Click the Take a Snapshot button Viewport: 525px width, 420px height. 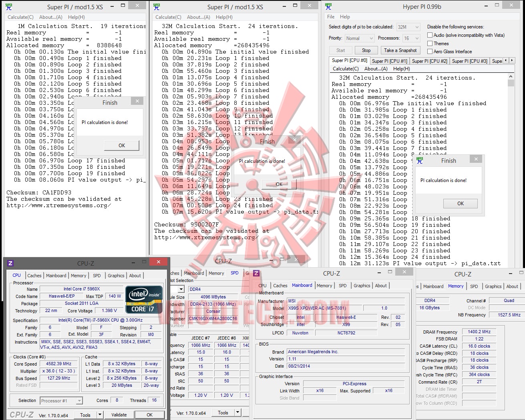click(x=400, y=50)
